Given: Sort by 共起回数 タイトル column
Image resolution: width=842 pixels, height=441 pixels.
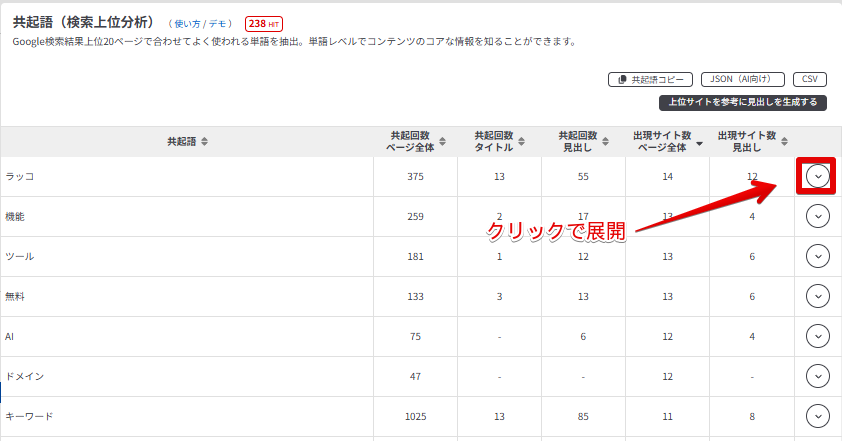Looking at the screenshot, I should 526,142.
